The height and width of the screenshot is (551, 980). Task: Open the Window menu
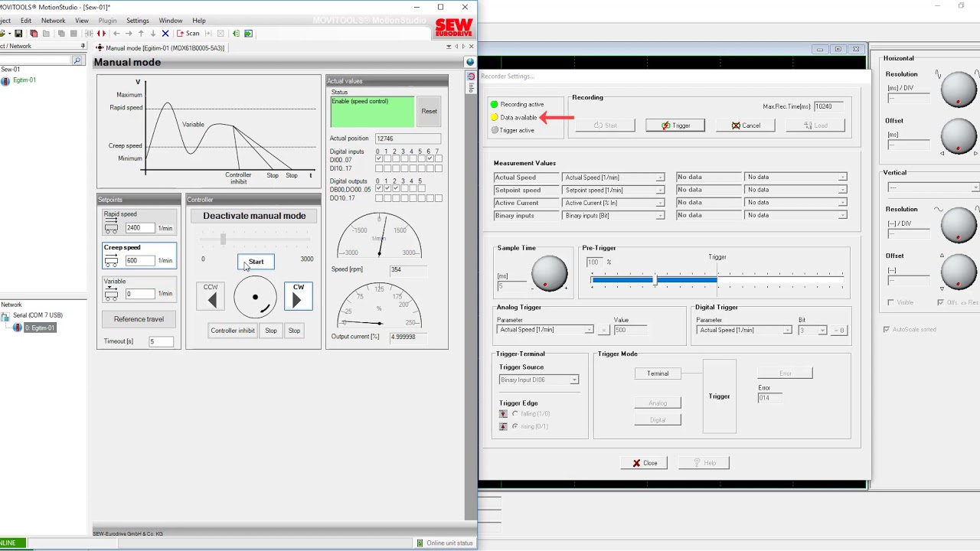tap(171, 21)
